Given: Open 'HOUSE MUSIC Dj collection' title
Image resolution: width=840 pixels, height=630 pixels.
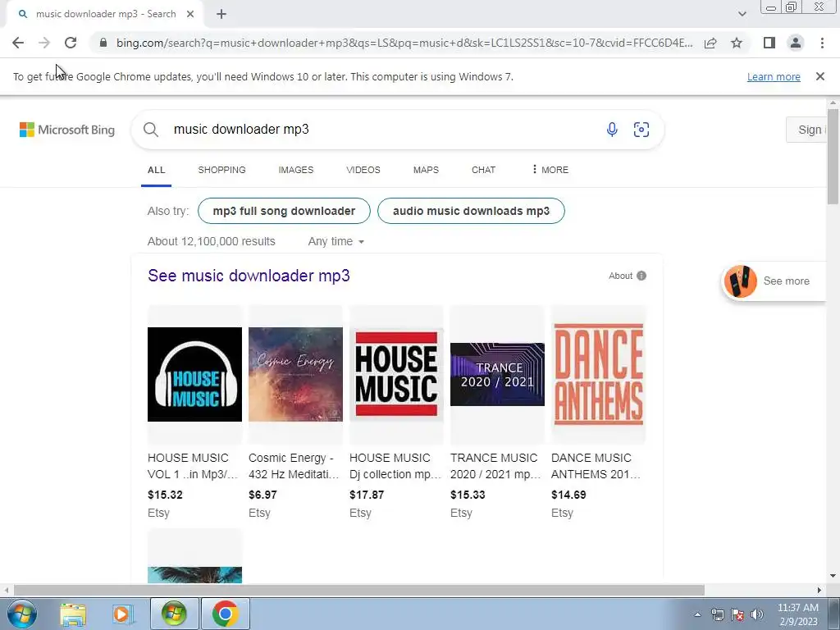Looking at the screenshot, I should pos(395,466).
